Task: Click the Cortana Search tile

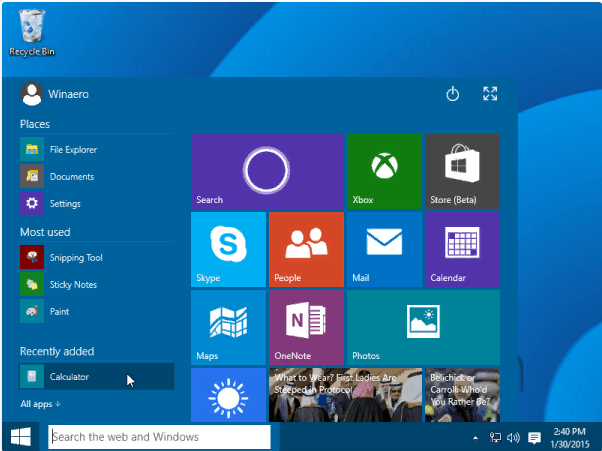Action: [x=268, y=171]
